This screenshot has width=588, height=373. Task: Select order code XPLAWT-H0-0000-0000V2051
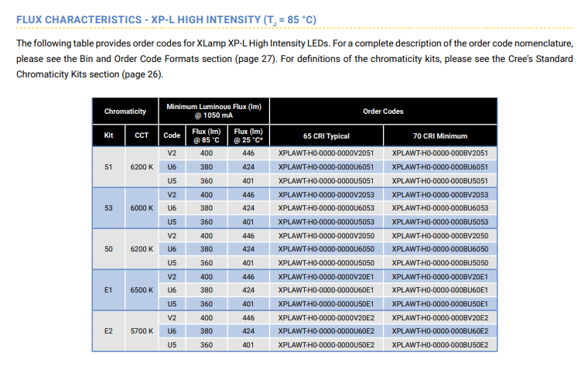tap(326, 153)
